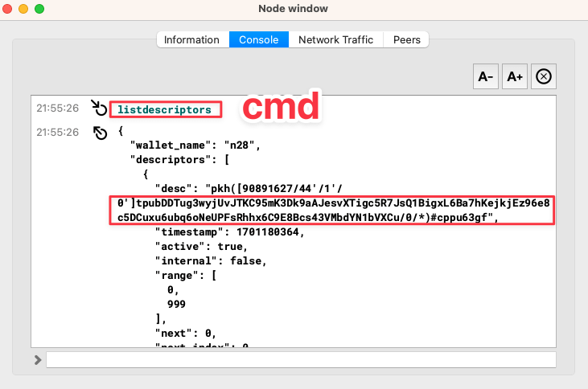Click the "internal": false line
This screenshot has width=588, height=389.
210,260
